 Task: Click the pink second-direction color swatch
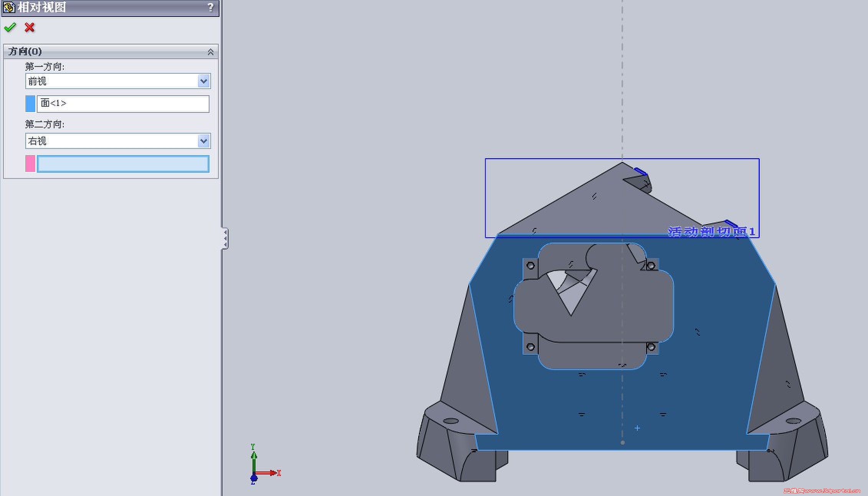(30, 164)
